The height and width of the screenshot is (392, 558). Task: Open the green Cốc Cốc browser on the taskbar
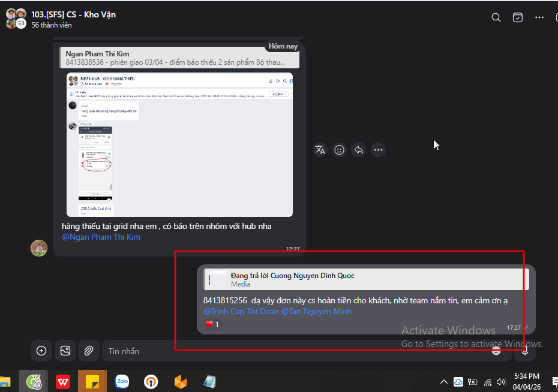tap(34, 382)
